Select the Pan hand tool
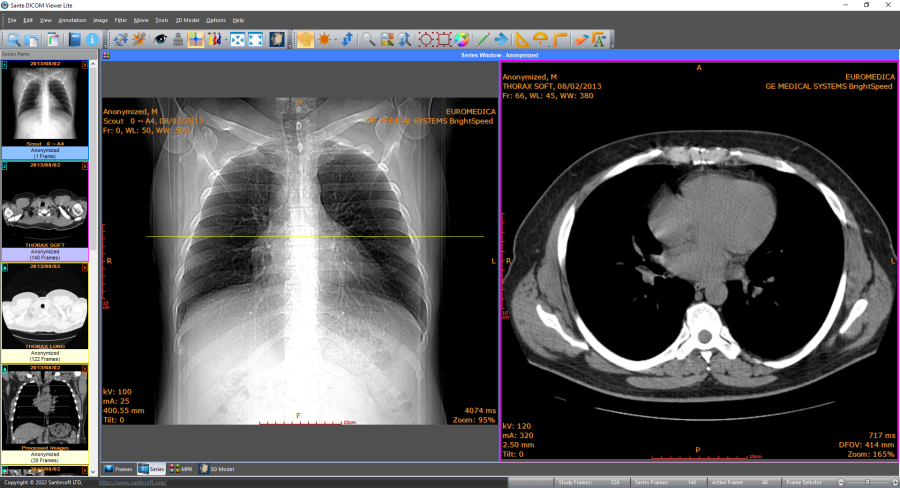The image size is (900, 488). click(304, 40)
